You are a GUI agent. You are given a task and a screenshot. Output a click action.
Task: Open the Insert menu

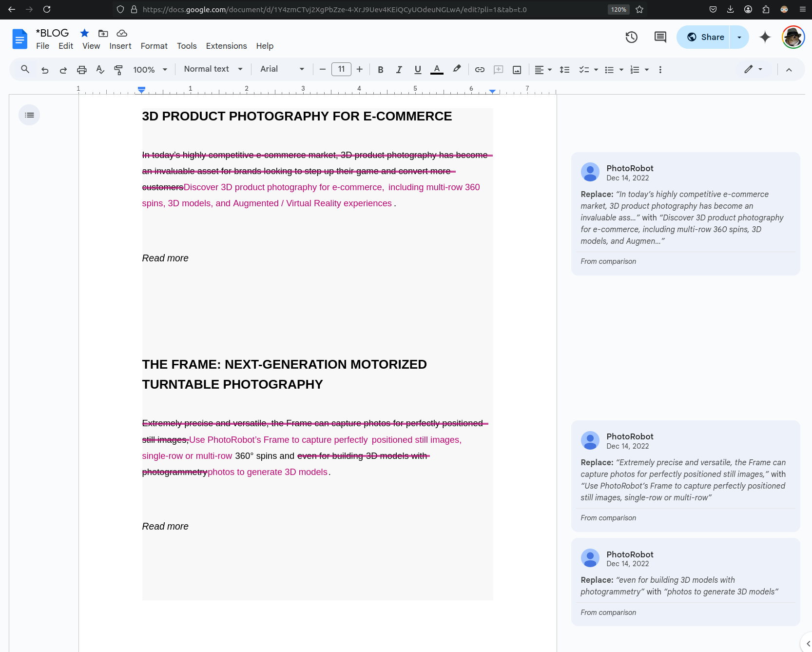point(120,46)
